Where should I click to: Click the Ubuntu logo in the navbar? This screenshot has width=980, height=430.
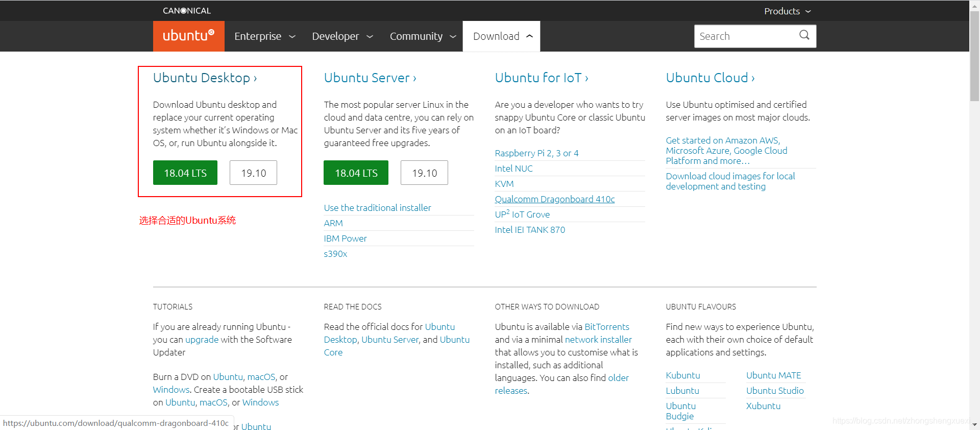pos(188,36)
